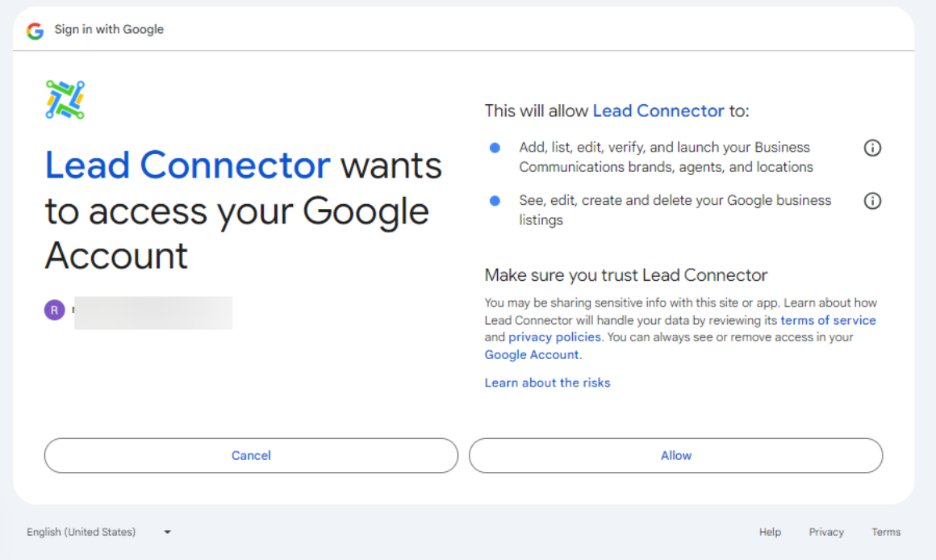Open info icon for Google business listings permission
This screenshot has width=936, height=560.
(x=872, y=201)
